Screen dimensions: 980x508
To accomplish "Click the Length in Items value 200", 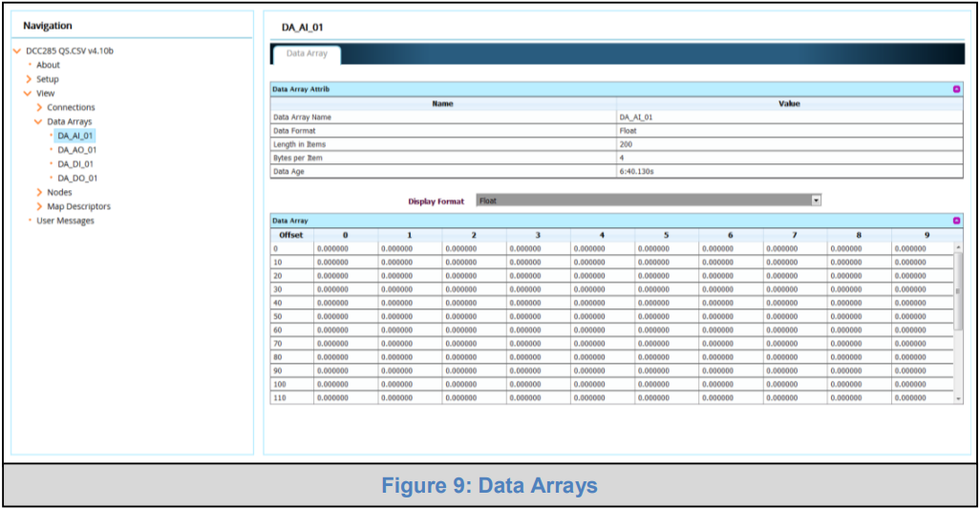I will pyautogui.click(x=626, y=144).
